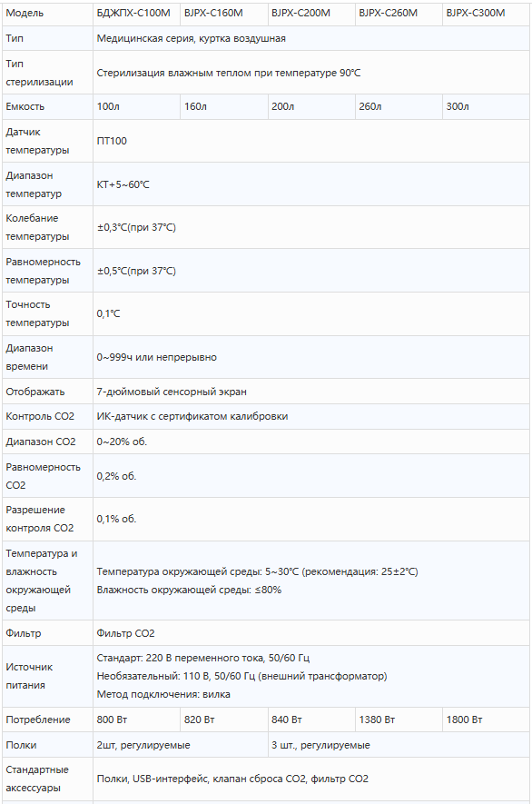This screenshot has width=532, height=804.
Task: Select the BJPX-C160M model column header
Action: (x=224, y=13)
